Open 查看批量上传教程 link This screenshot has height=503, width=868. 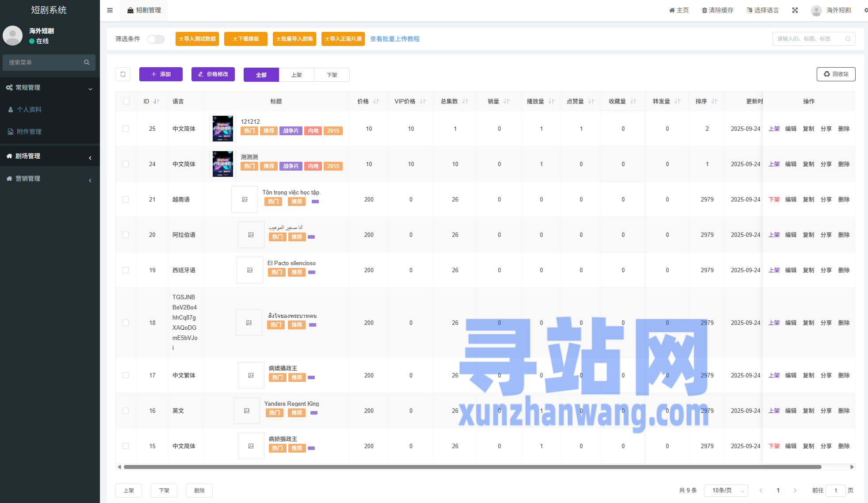pyautogui.click(x=394, y=39)
